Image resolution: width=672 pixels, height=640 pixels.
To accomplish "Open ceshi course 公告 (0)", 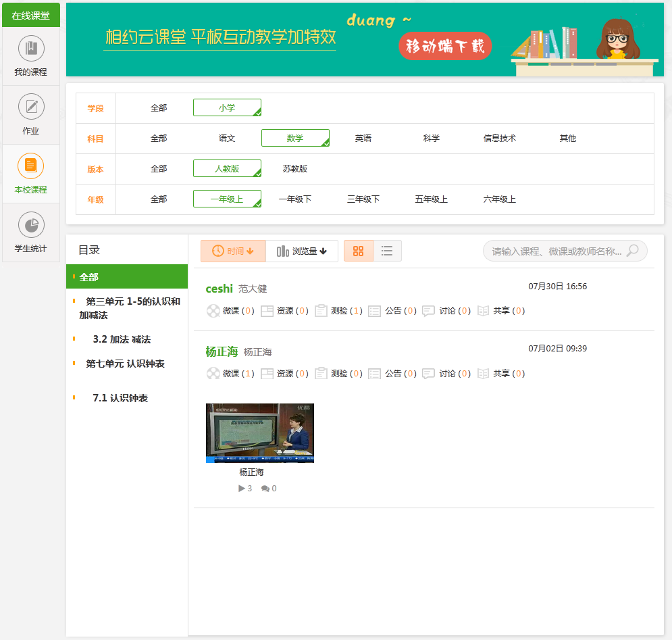I will [x=392, y=311].
